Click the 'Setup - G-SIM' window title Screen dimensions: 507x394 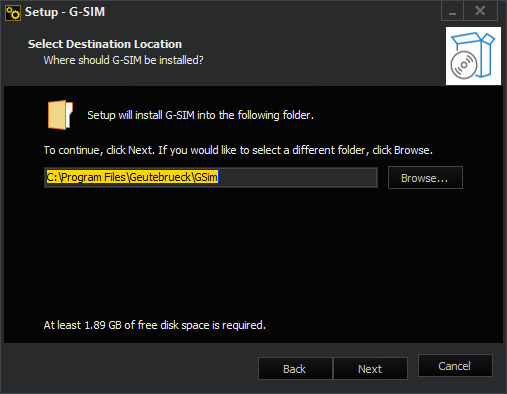tap(65, 12)
